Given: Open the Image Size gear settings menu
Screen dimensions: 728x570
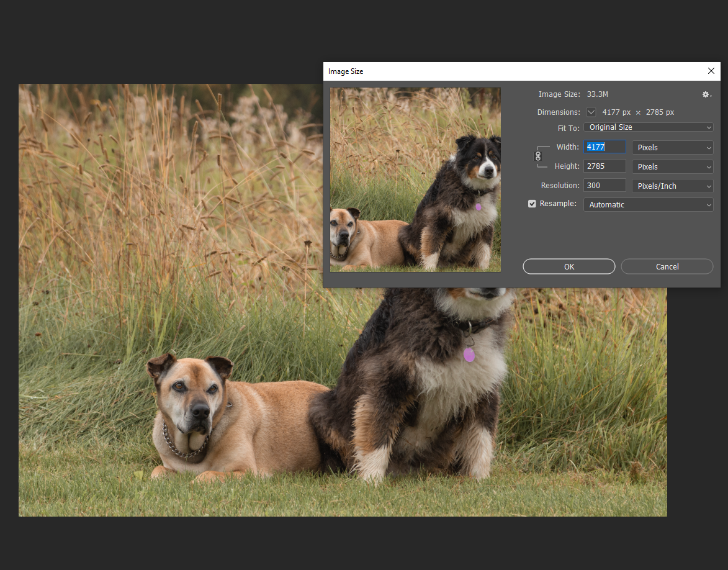Looking at the screenshot, I should tap(706, 94).
